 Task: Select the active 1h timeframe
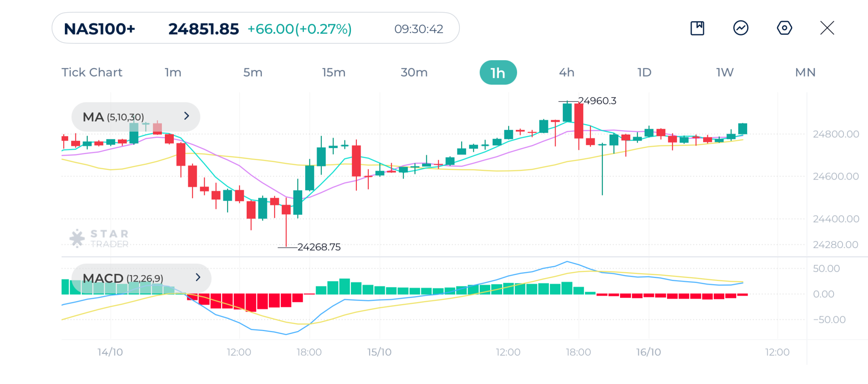(498, 73)
